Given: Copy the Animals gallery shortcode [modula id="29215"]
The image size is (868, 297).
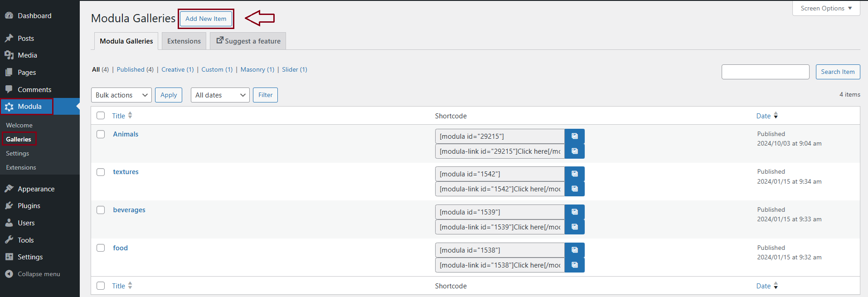Looking at the screenshot, I should click(x=574, y=136).
